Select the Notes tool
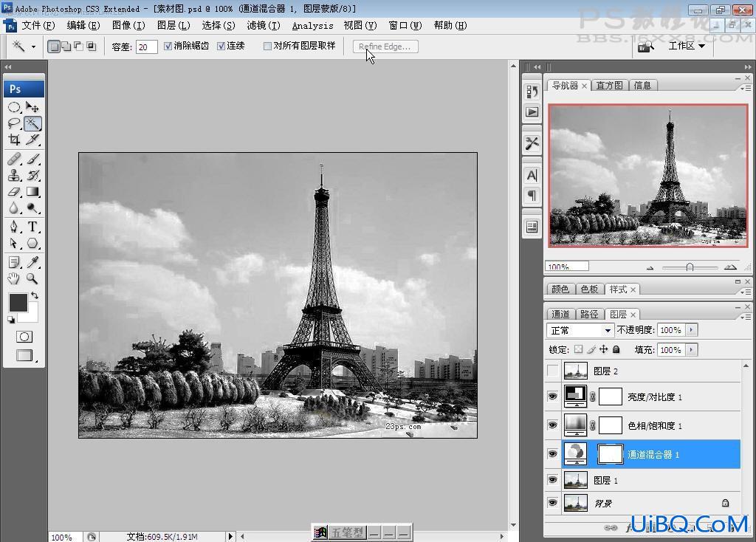756x542 pixels. point(14,262)
